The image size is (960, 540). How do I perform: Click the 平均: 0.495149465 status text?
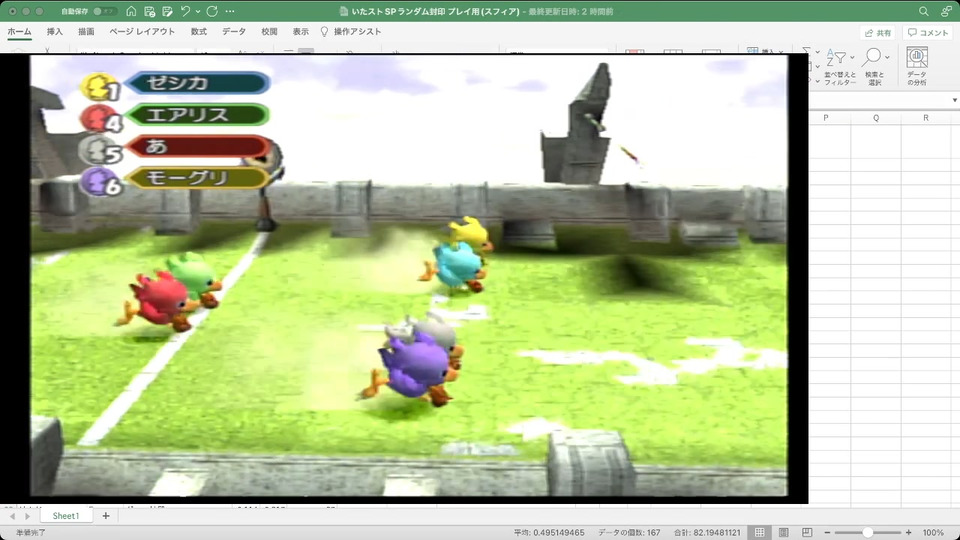[549, 533]
